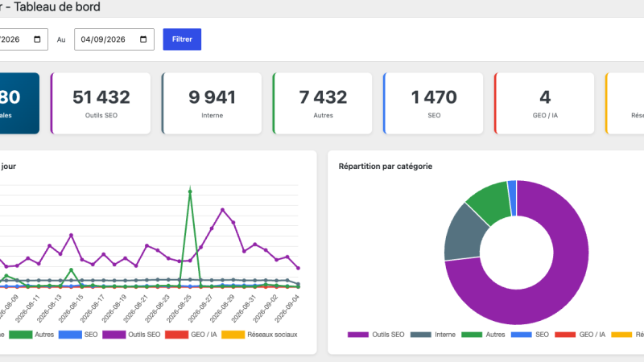Select the 7 432 Autres card
This screenshot has height=362, width=644.
(323, 104)
